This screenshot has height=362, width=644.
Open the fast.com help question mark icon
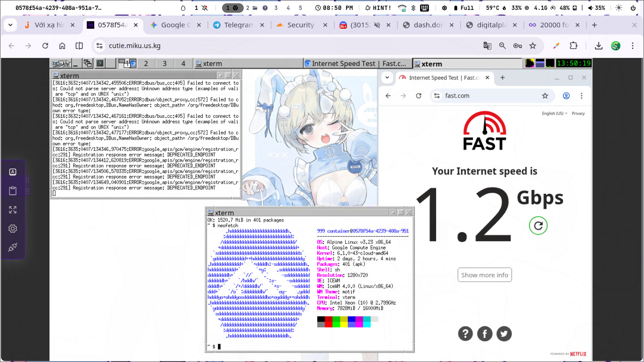click(x=465, y=334)
